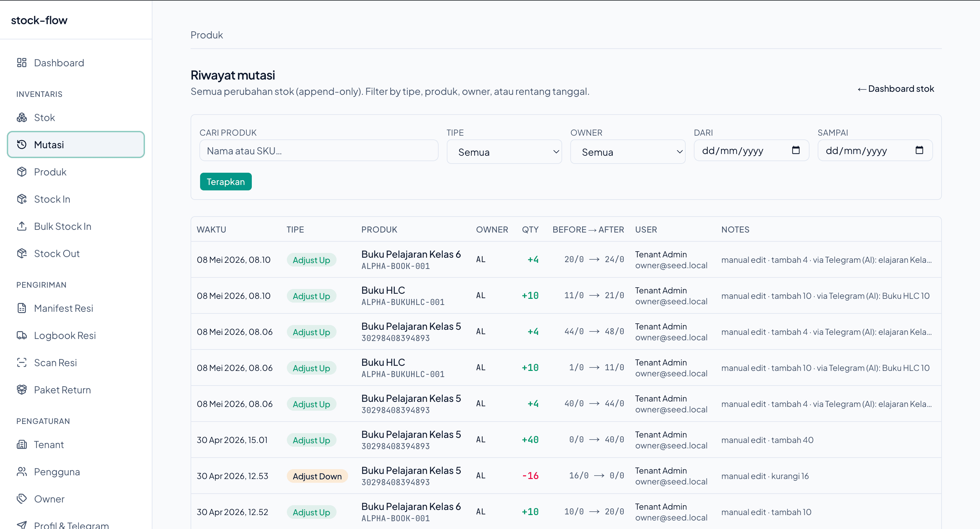Image resolution: width=980 pixels, height=529 pixels.
Task: Open the TIPE dropdown set to Semua
Action: click(x=504, y=152)
